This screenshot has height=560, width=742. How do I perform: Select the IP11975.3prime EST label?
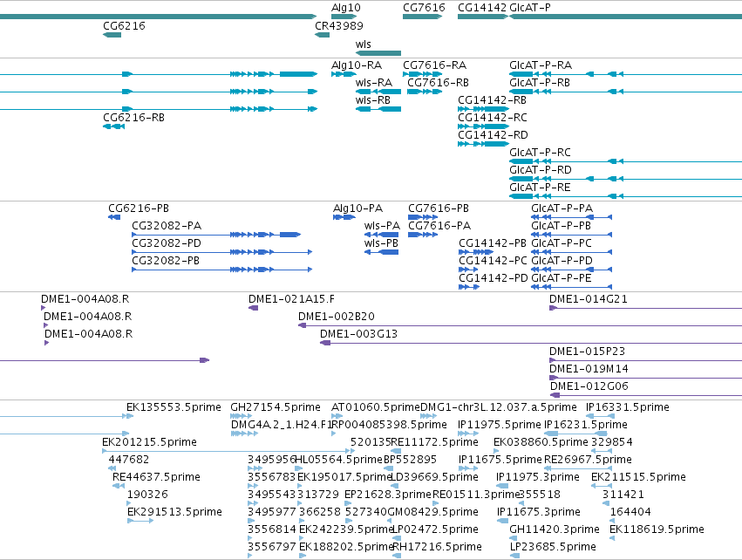click(538, 478)
